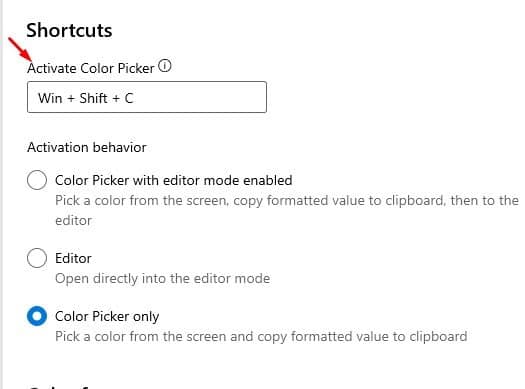Viewport: 525px width, 389px height.
Task: Click the 'copy formatted value to clipboard' description line
Action: pos(261,336)
